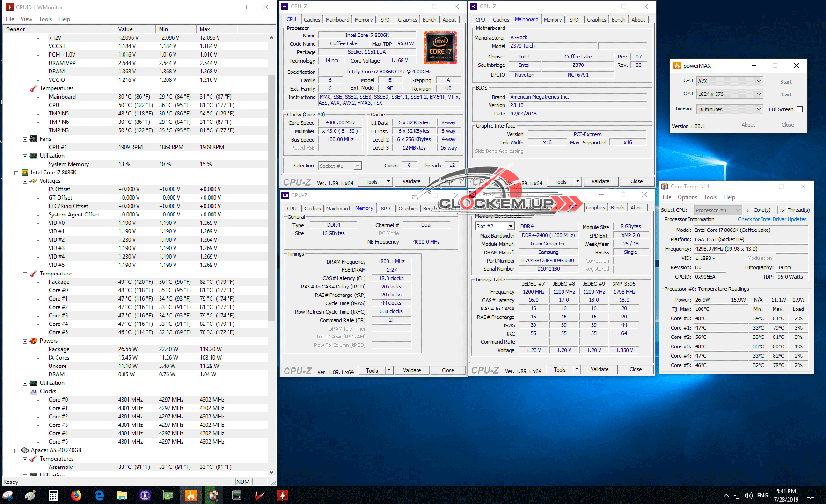Open the Slot #2 memory slot dropdown
The height and width of the screenshot is (504, 826).
click(495, 226)
